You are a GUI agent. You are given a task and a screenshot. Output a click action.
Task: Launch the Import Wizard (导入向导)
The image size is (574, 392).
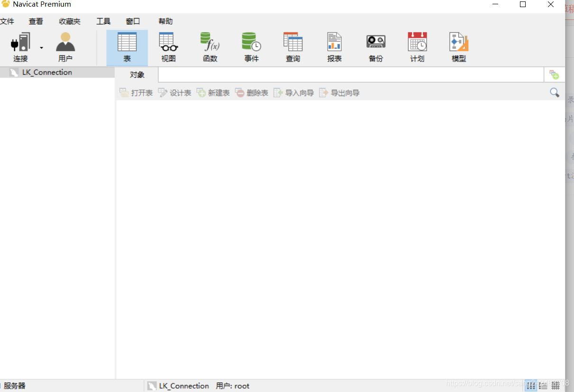(x=294, y=93)
